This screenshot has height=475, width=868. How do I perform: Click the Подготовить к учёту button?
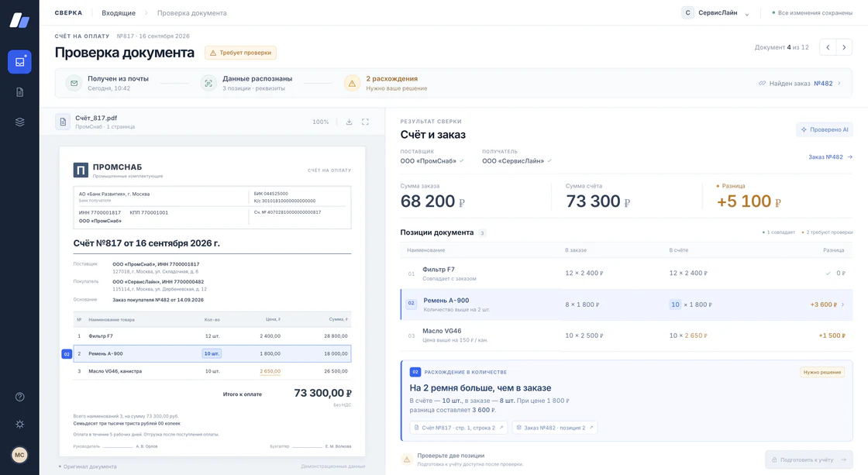click(x=809, y=460)
